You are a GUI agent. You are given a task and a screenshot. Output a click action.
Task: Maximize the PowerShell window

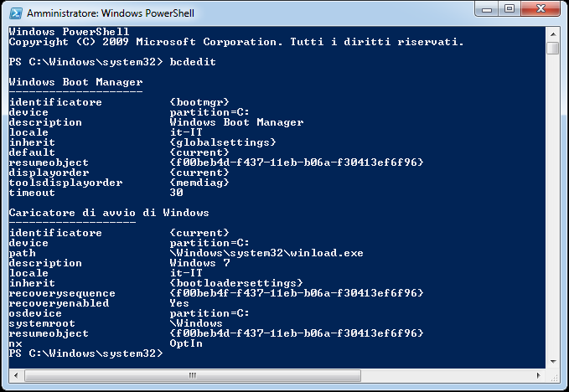click(x=510, y=10)
